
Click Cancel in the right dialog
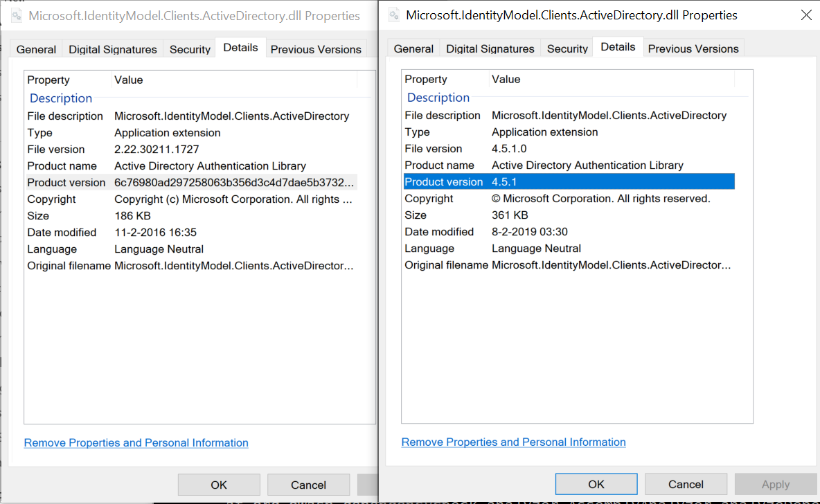pos(685,484)
